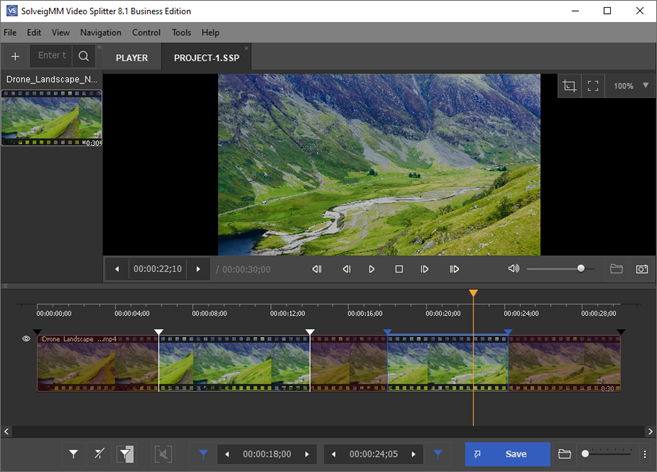
Task: Jump to next key frame
Action: tap(454, 269)
